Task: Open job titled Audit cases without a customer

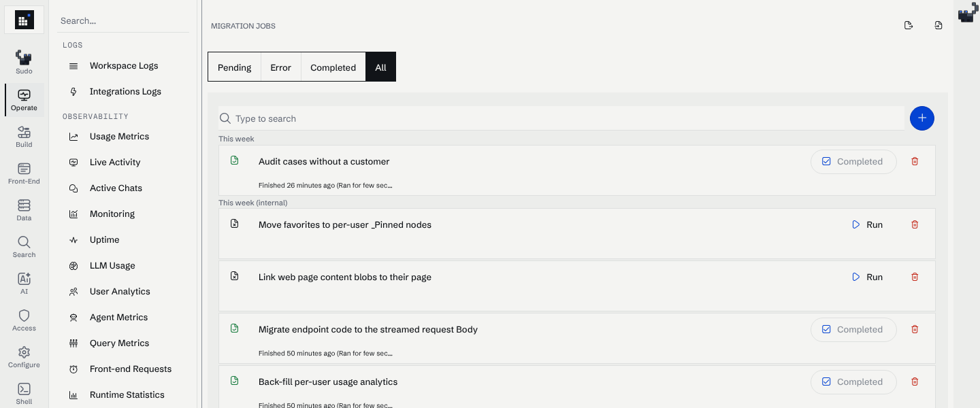Action: coord(324,162)
